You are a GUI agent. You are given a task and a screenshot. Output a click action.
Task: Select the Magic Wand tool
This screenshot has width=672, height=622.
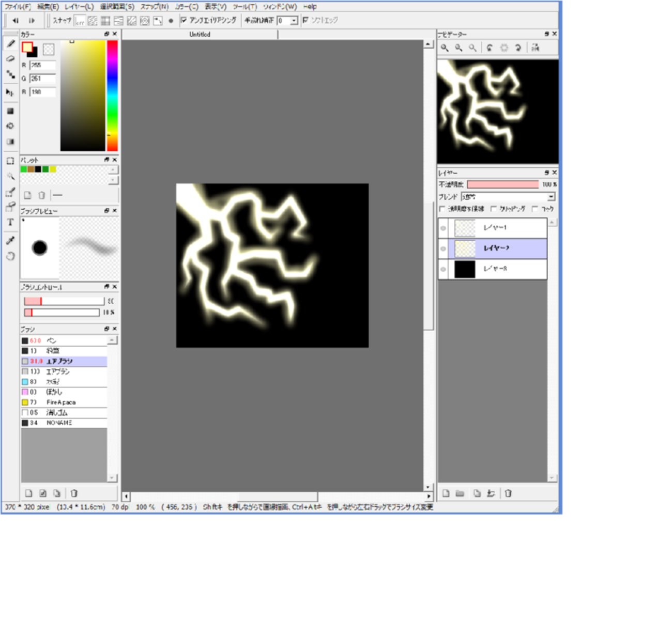[x=10, y=177]
